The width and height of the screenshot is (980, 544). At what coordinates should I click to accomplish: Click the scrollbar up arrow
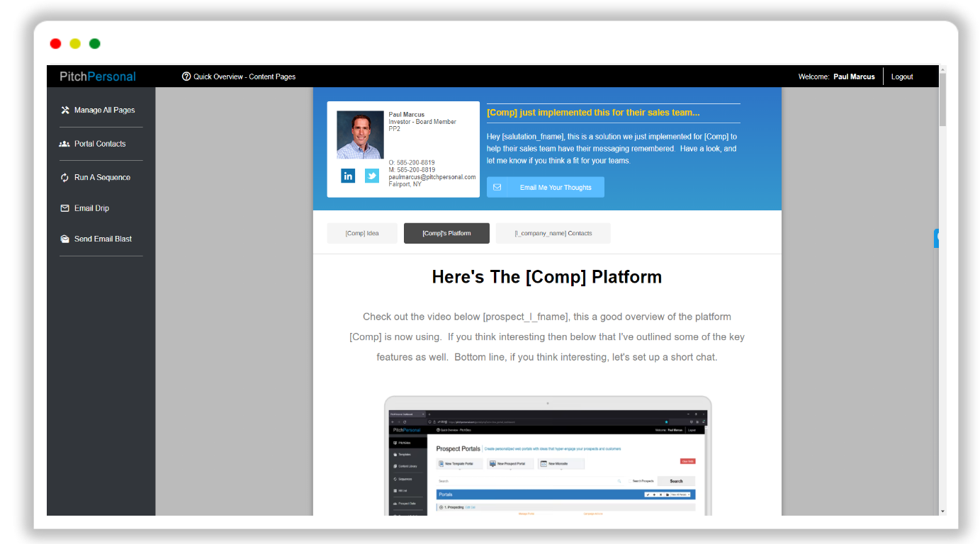pyautogui.click(x=942, y=69)
